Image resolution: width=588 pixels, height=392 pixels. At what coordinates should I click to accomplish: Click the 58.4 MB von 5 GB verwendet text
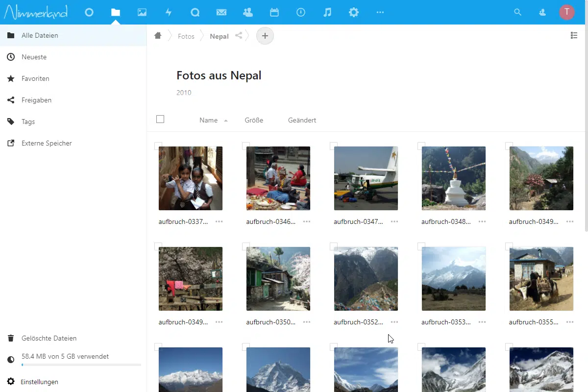click(x=65, y=356)
